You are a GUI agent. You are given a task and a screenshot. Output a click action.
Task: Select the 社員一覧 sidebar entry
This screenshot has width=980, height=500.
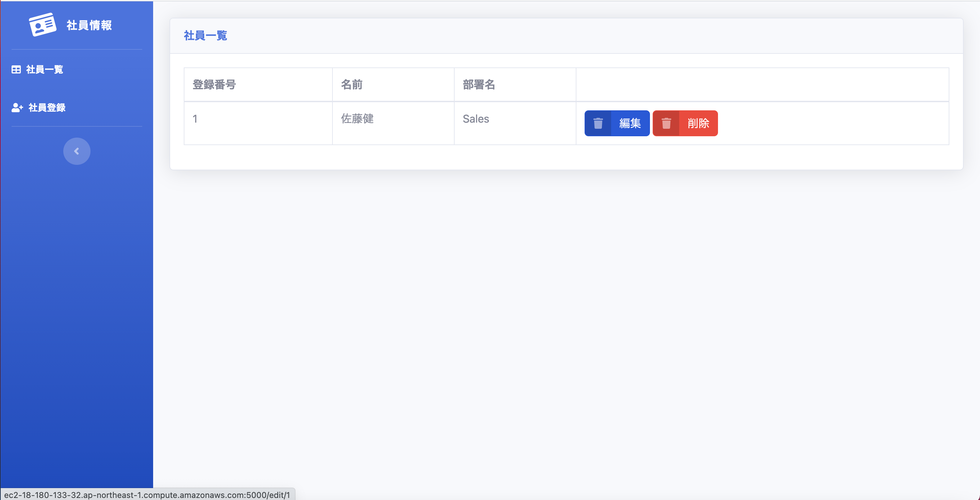click(x=44, y=70)
